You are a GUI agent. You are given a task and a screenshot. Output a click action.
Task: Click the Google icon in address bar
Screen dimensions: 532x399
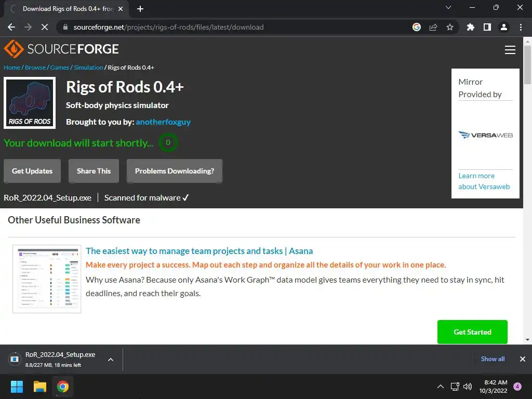417,27
